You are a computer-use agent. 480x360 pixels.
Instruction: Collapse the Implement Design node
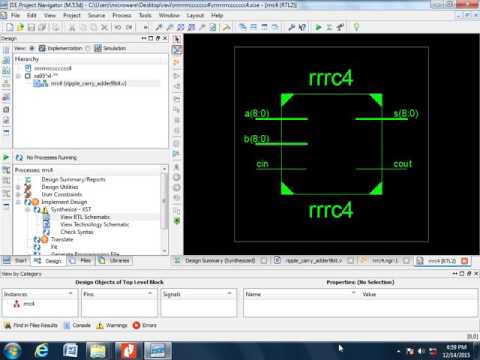click(x=18, y=202)
